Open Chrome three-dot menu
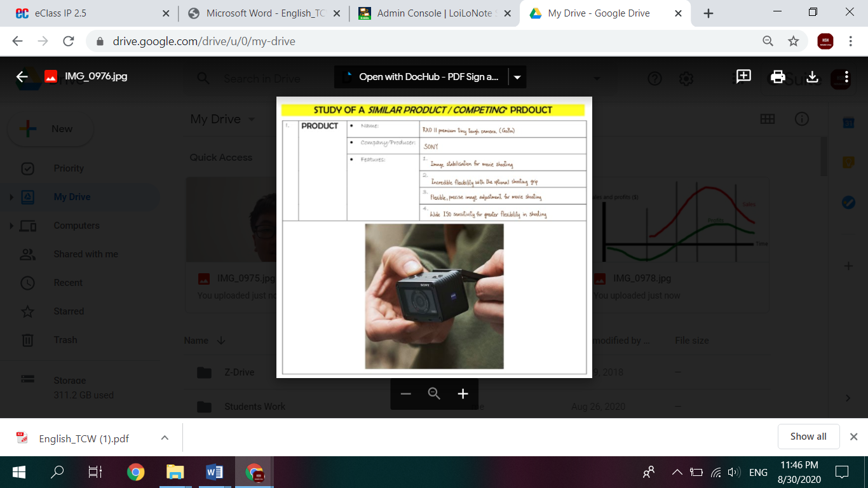The image size is (868, 488). (x=850, y=41)
